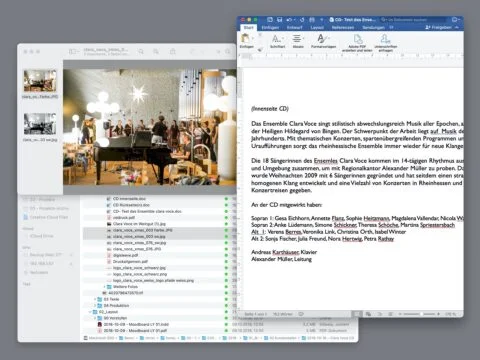Open quick access toolbar customize dropdown in Word
The image size is (480, 360).
click(x=321, y=20)
